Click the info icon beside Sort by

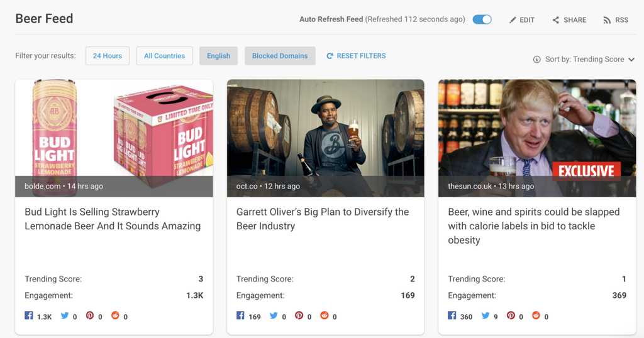tap(536, 60)
